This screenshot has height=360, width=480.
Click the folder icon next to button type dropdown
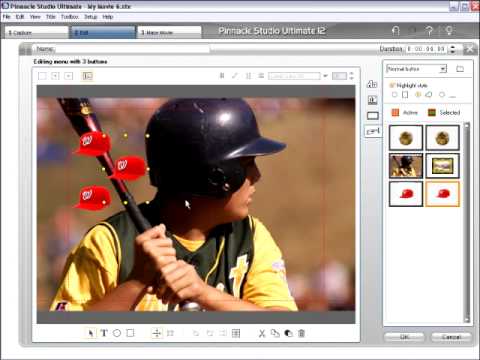tap(460, 69)
